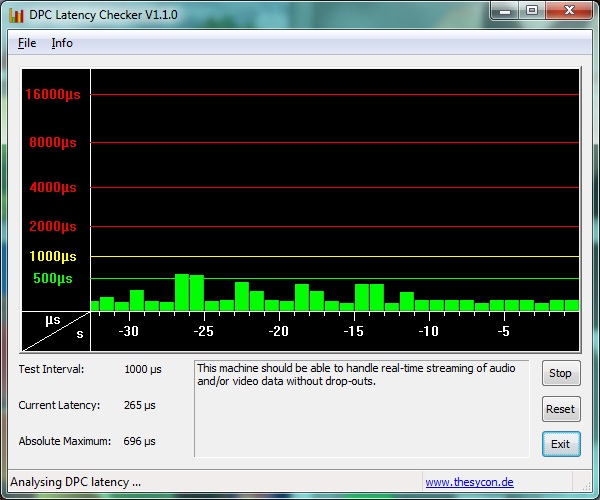Click the -10 mark on time axis

pos(428,331)
